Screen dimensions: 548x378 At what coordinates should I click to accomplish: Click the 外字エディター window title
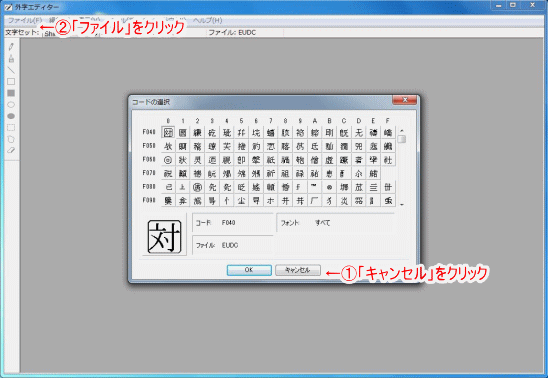coord(37,7)
